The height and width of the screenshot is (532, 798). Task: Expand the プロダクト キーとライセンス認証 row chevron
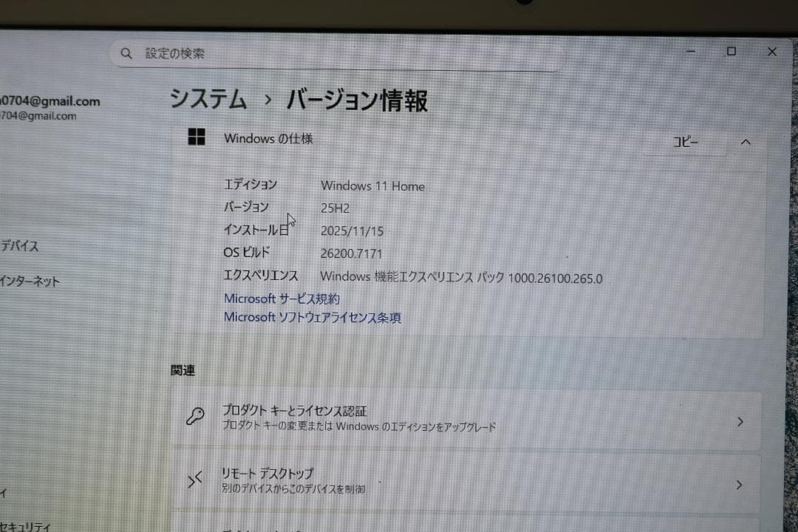click(740, 422)
